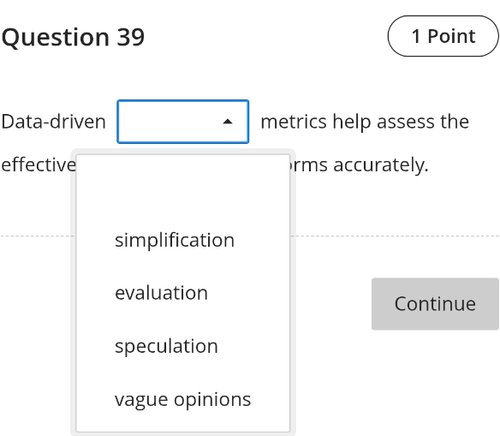Click the word "metrics" after the dropdown
The width and height of the screenshot is (500, 436).
coord(294,122)
